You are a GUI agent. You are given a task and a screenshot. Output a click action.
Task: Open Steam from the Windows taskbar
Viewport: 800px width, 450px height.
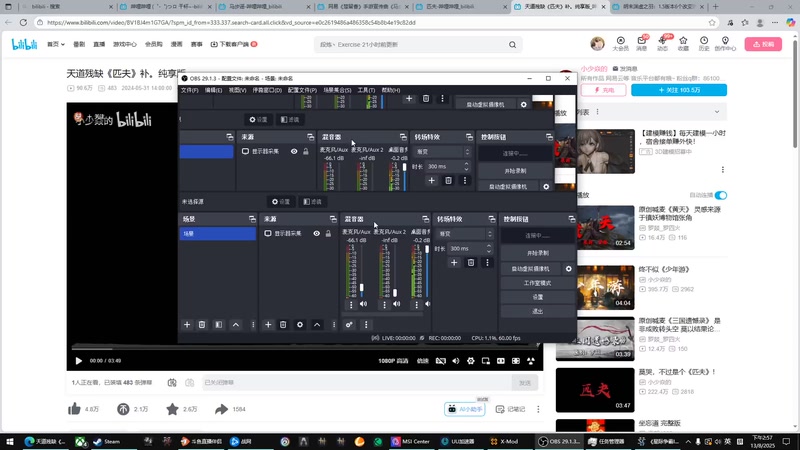pos(107,441)
